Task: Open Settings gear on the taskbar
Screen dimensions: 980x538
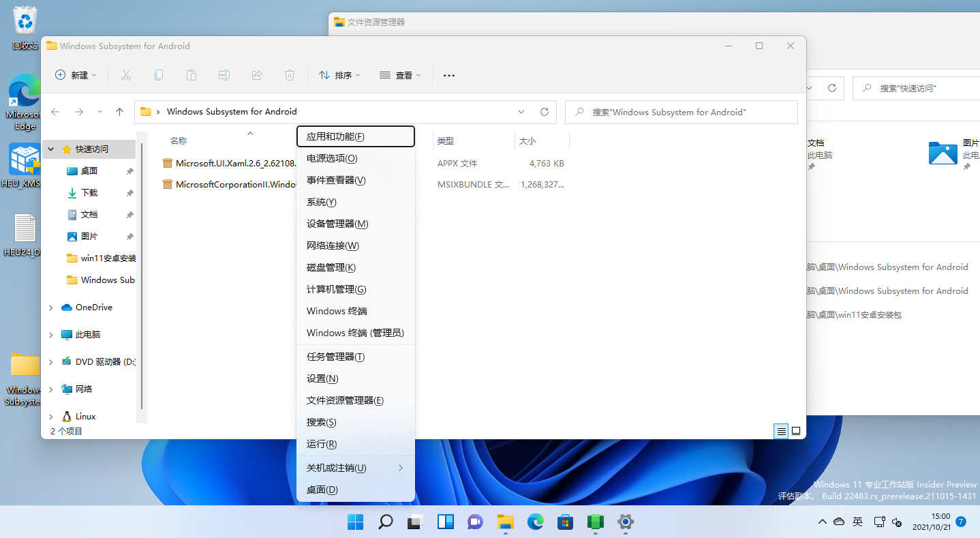Action: pos(625,522)
